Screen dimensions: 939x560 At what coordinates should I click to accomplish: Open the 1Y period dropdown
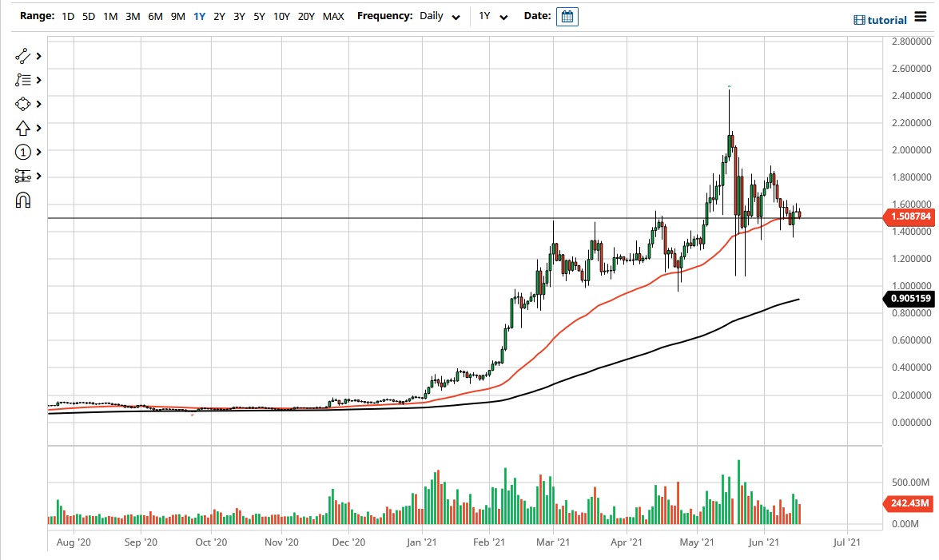click(x=493, y=16)
